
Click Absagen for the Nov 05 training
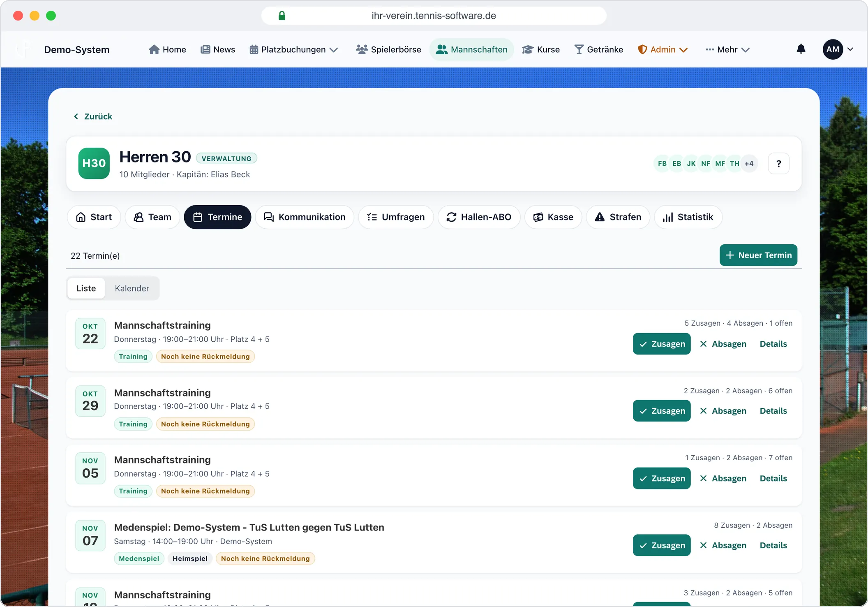723,478
